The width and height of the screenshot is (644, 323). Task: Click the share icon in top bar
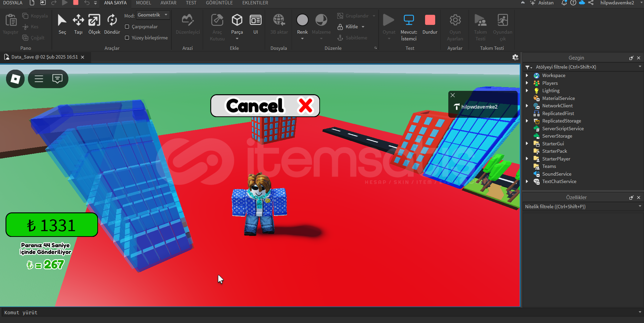click(591, 3)
